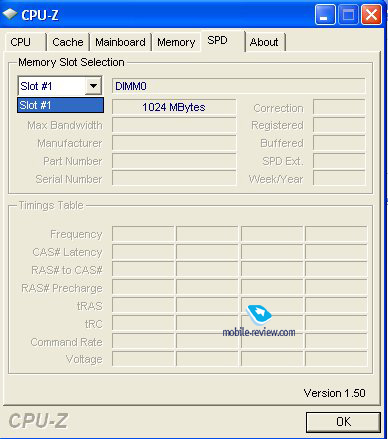Open the About tab
Image resolution: width=388 pixels, height=439 pixels.
pyautogui.click(x=266, y=42)
